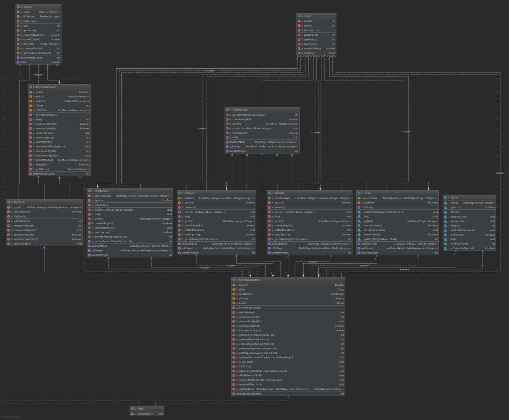Screen dimensions: 509x420
Task: Click the RailwayGraph interface icon
Action: [x=227, y=110]
